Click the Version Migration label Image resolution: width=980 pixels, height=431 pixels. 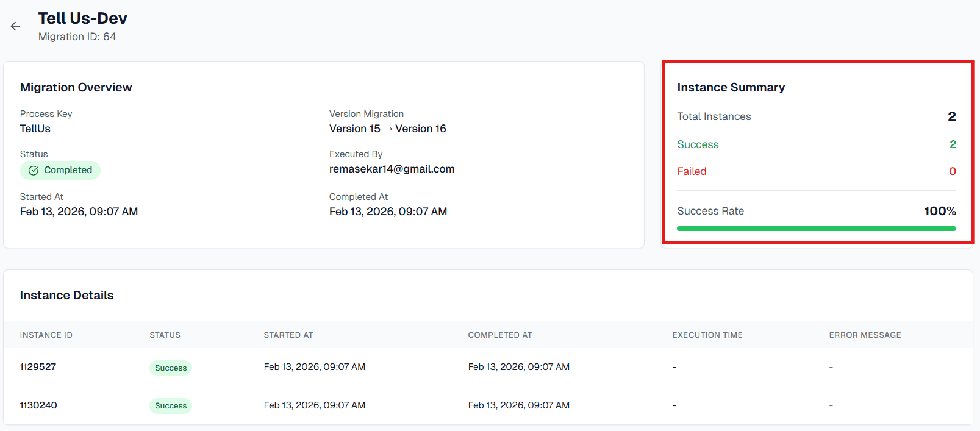(x=367, y=114)
